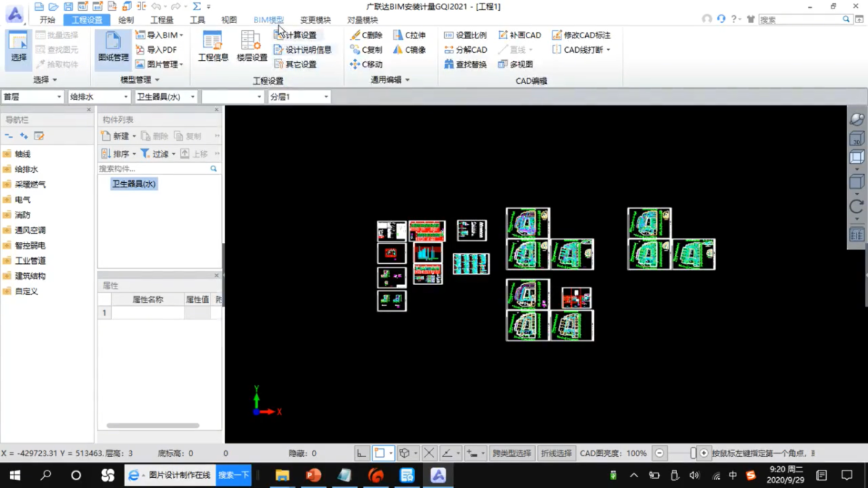
Task: Use the C复制 CAD copy tool
Action: coord(366,50)
